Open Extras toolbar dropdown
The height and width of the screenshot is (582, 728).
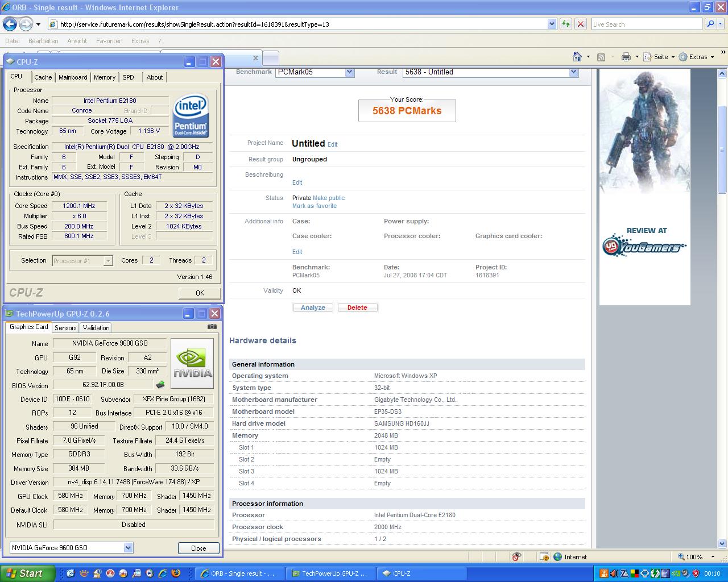(696, 57)
